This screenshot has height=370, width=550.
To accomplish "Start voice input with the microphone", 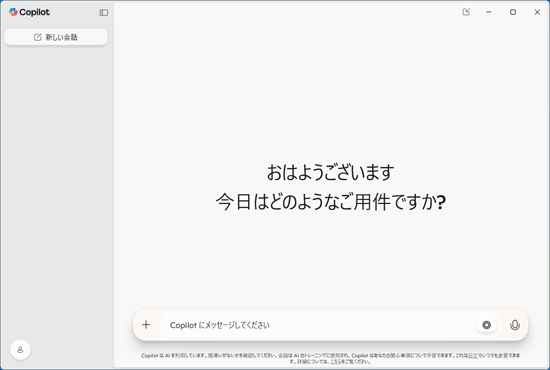I will coord(515,325).
